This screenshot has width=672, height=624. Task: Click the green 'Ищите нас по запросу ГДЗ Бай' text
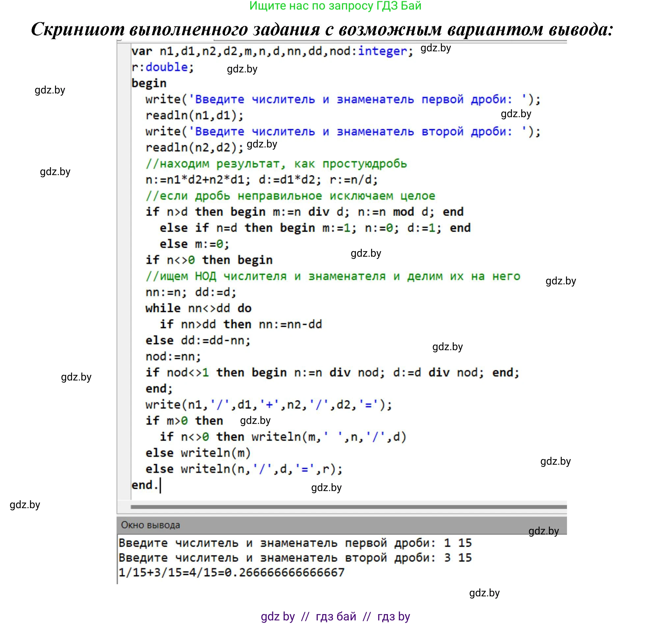point(335,6)
